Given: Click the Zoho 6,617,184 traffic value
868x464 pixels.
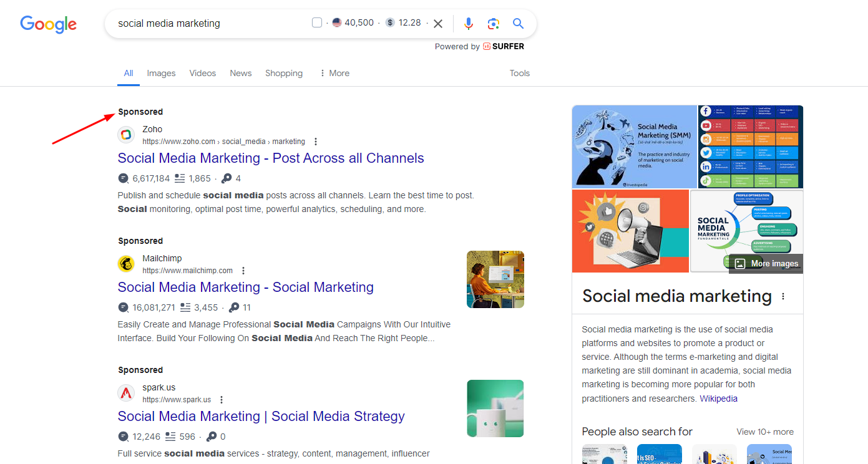Looking at the screenshot, I should [x=151, y=178].
